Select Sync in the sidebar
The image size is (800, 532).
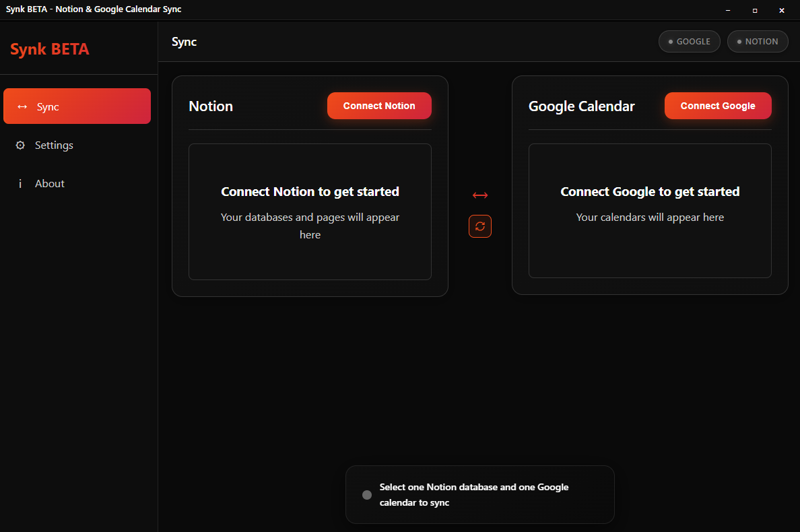(x=77, y=106)
